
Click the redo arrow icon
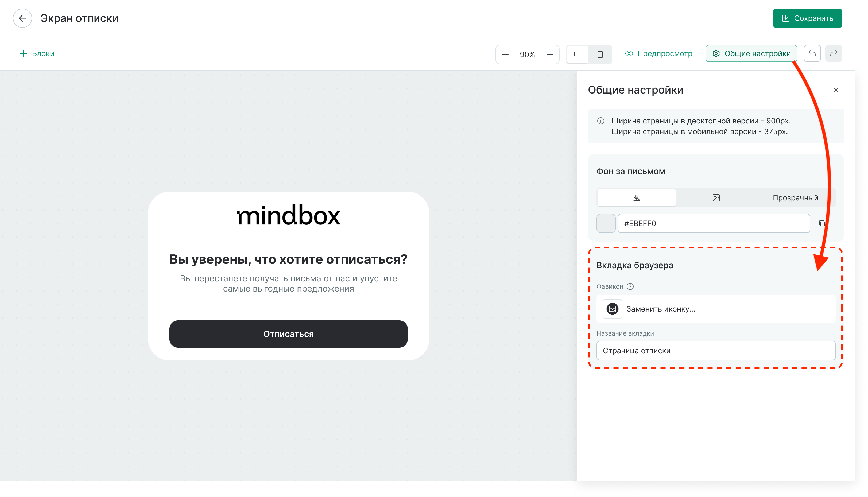834,54
